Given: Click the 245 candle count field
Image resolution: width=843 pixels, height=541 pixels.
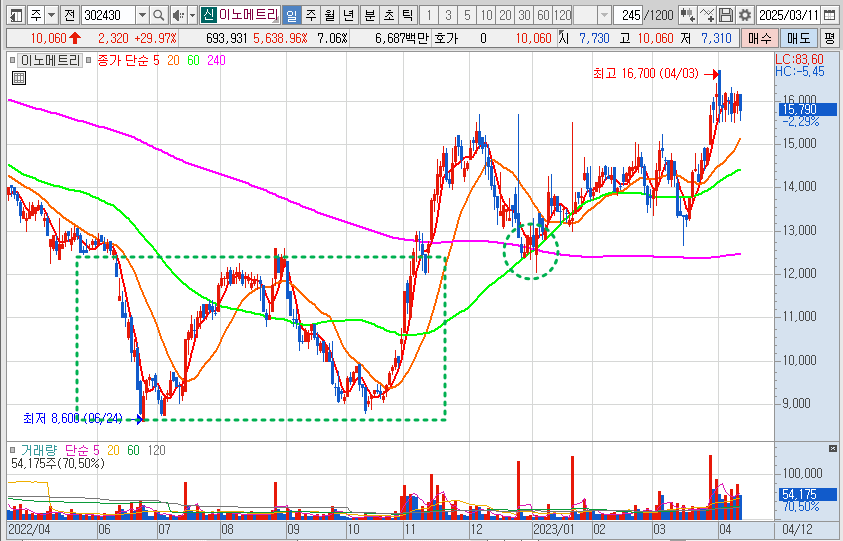Looking at the screenshot, I should [630, 15].
